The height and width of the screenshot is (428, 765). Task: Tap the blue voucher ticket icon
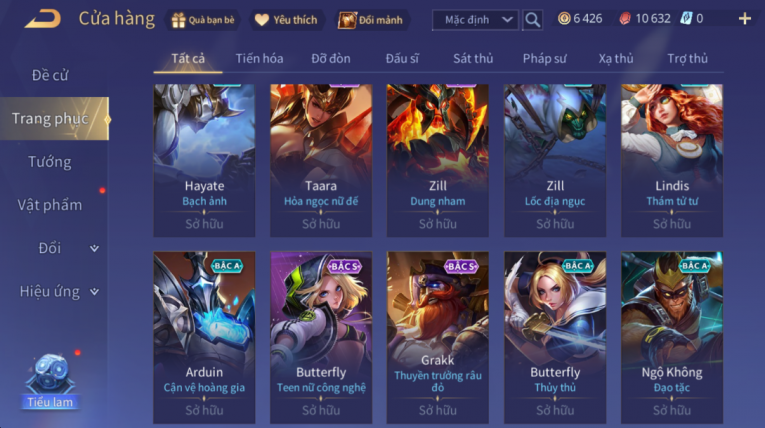coord(686,19)
